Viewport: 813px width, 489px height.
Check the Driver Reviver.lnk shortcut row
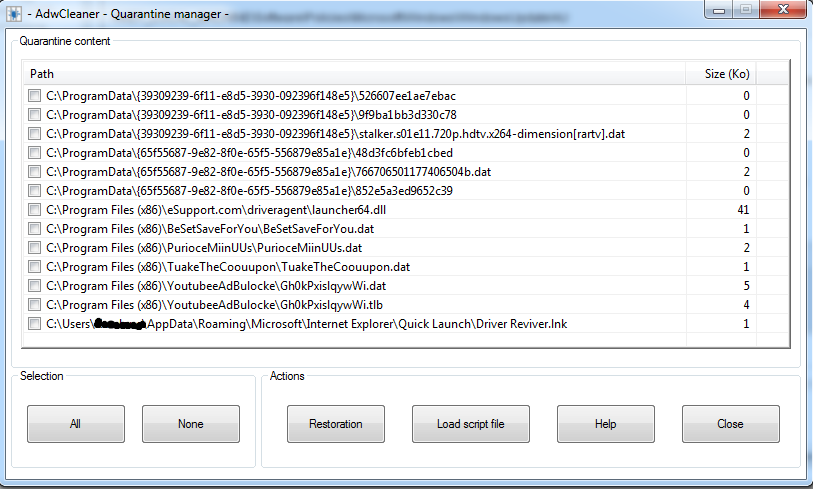click(34, 324)
